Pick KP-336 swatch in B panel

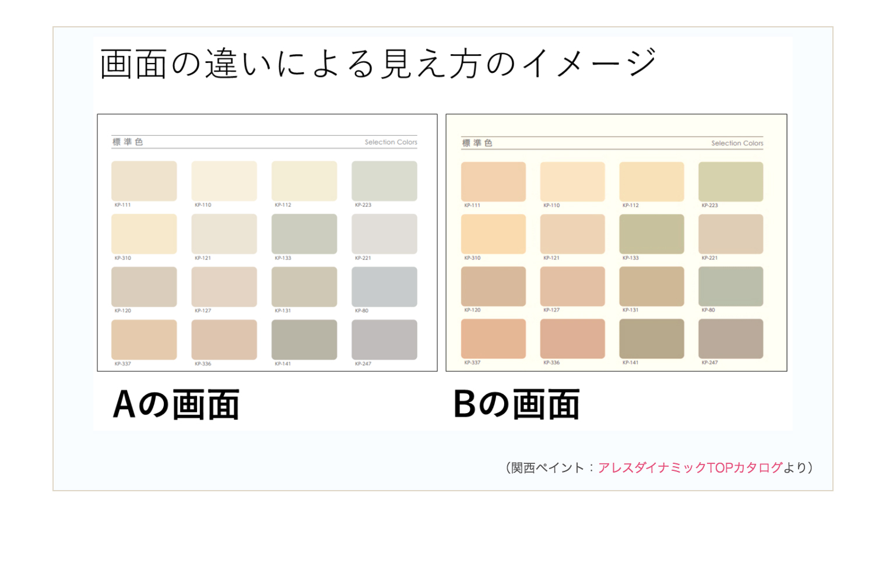(572, 339)
